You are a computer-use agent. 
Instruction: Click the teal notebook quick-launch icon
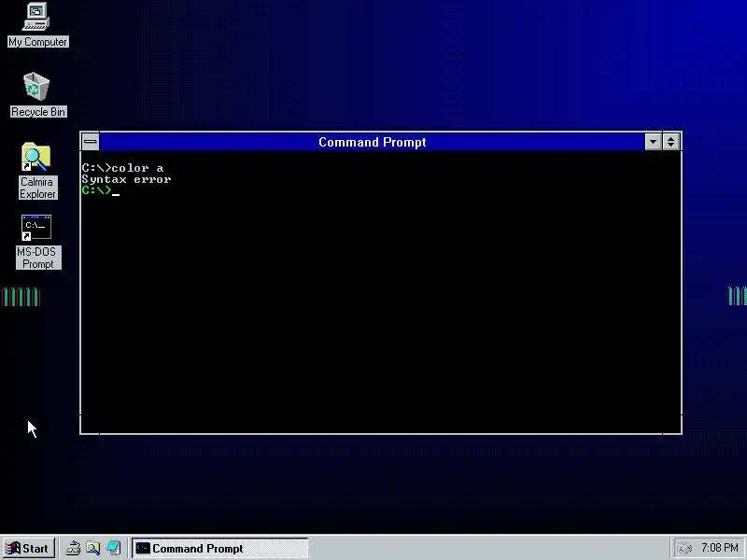[x=114, y=548]
